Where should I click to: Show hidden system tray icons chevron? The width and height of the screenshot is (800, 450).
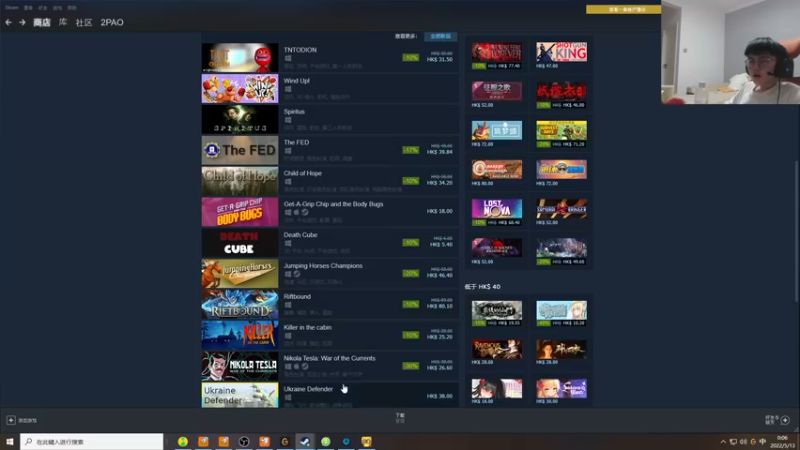pos(722,442)
